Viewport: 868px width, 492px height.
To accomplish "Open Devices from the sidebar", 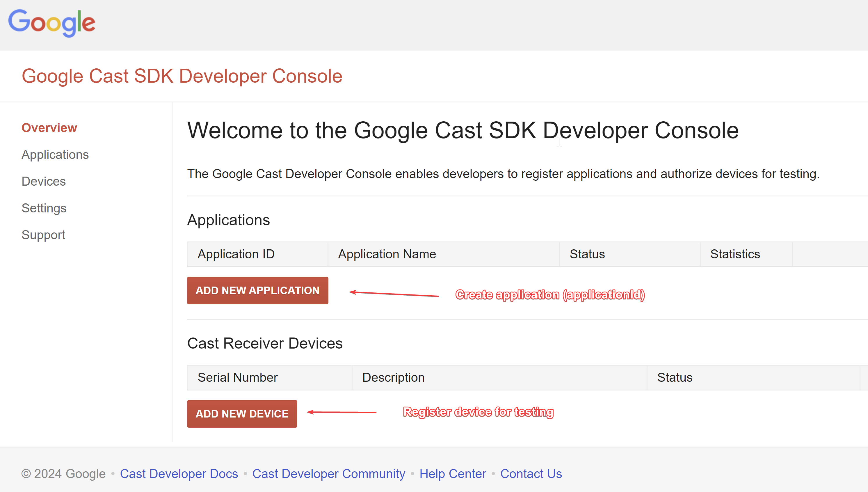I will (x=43, y=181).
